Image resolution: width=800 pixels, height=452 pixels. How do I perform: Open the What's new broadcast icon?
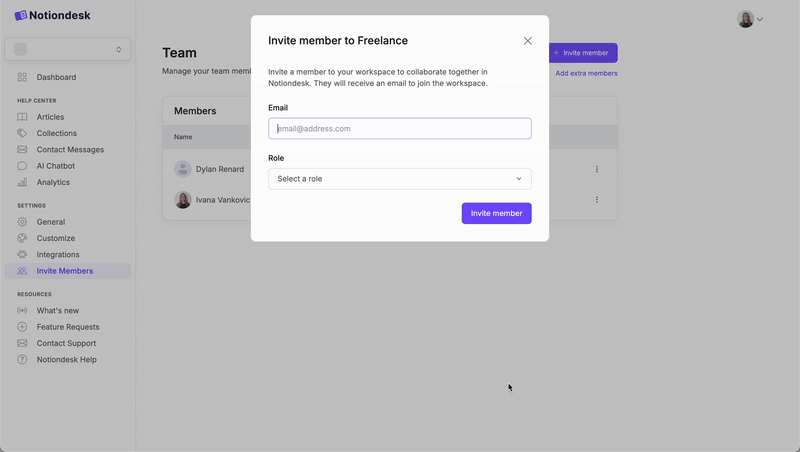tap(22, 311)
